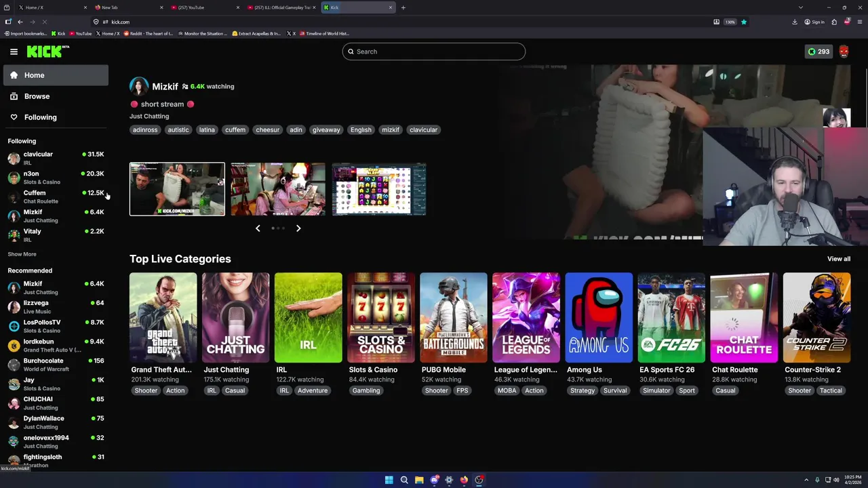Open n3on avatar in Following list
The image size is (868, 488).
pos(14,178)
